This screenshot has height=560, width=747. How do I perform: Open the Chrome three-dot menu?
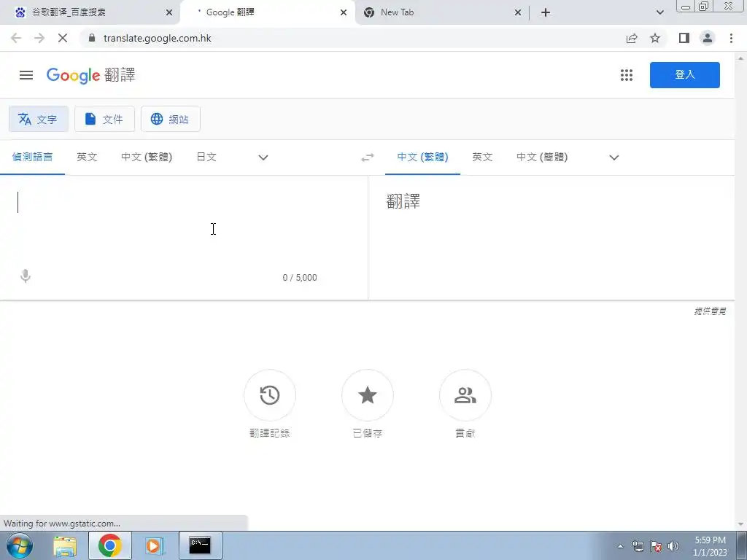pyautogui.click(x=731, y=38)
